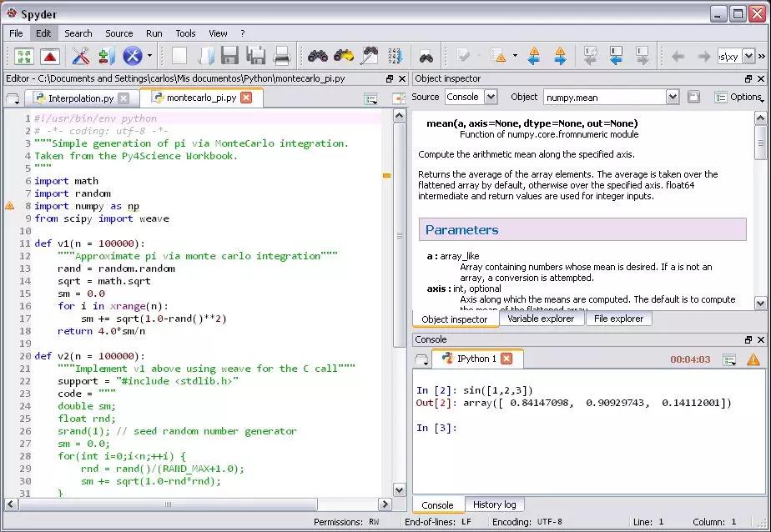The height and width of the screenshot is (532, 771).
Task: Click the find text binoculars icon
Action: click(x=317, y=57)
